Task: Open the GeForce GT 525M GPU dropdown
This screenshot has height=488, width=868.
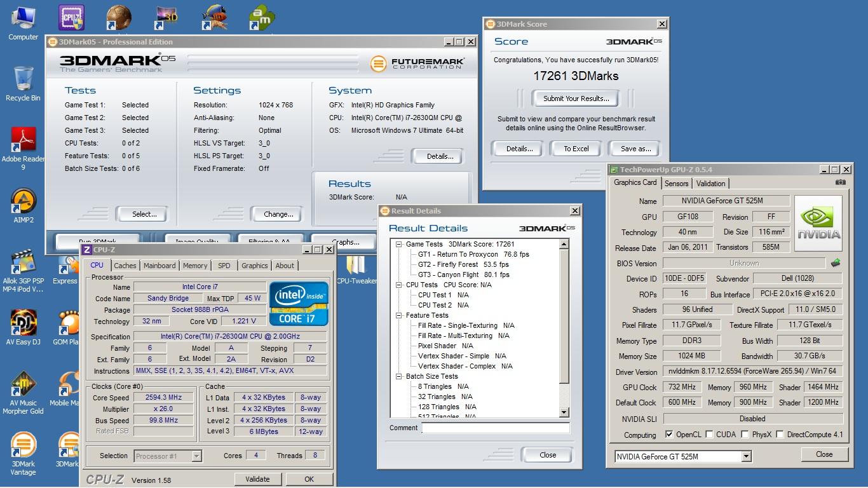Action: coord(746,456)
